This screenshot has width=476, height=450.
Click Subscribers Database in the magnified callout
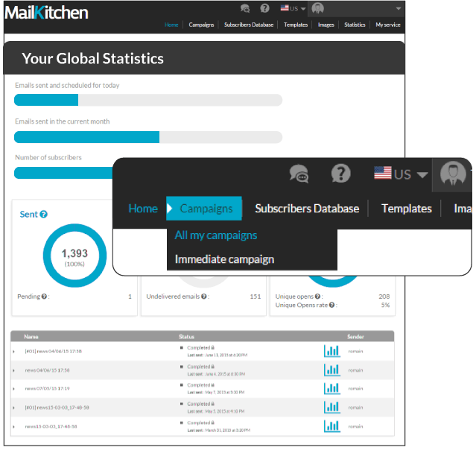point(307,209)
